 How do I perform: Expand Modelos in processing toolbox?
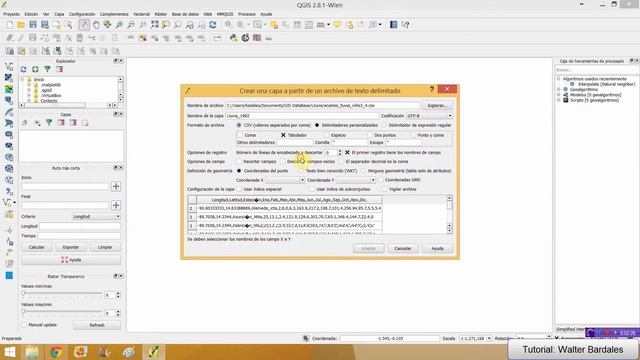(x=558, y=95)
